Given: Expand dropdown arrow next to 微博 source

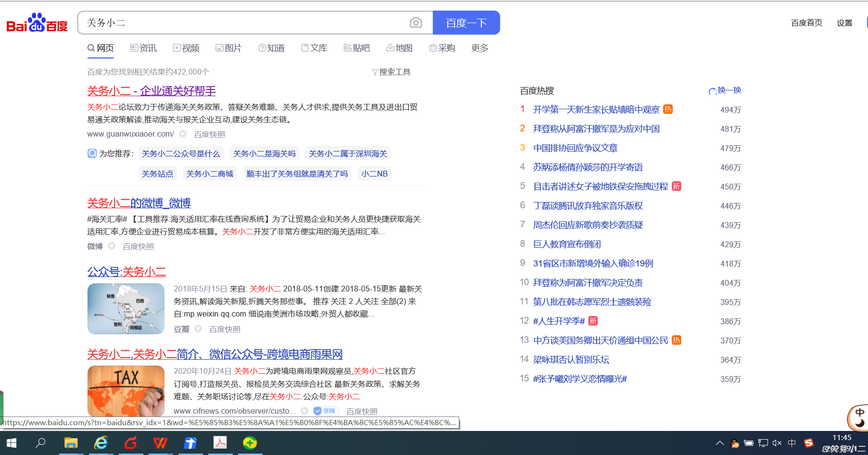Looking at the screenshot, I should click(x=112, y=246).
